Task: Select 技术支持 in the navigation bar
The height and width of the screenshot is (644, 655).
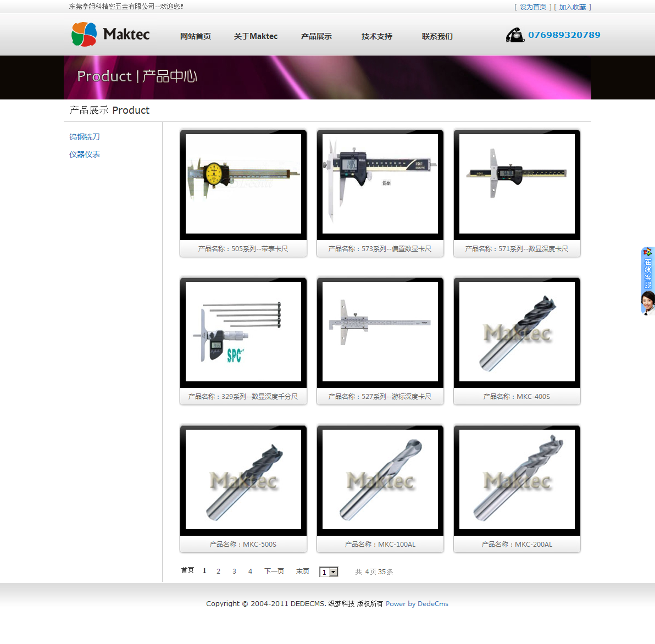Action: pos(376,36)
